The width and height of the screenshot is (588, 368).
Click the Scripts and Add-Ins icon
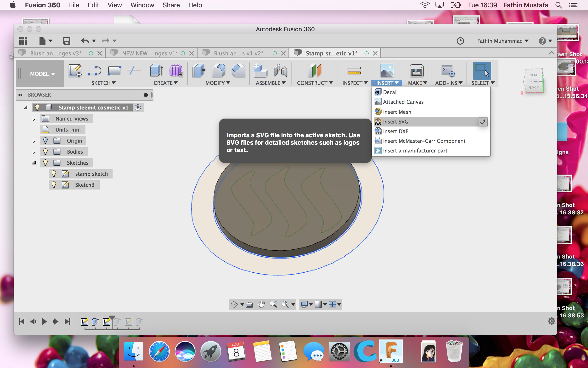(x=448, y=71)
